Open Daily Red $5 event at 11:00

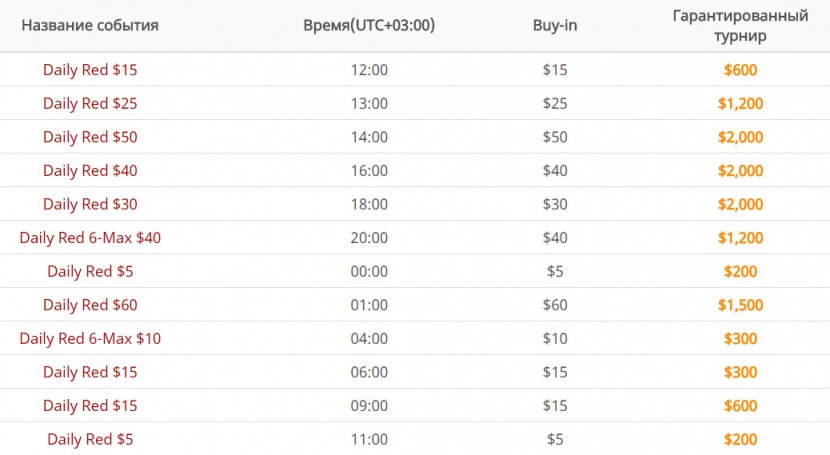(x=90, y=439)
